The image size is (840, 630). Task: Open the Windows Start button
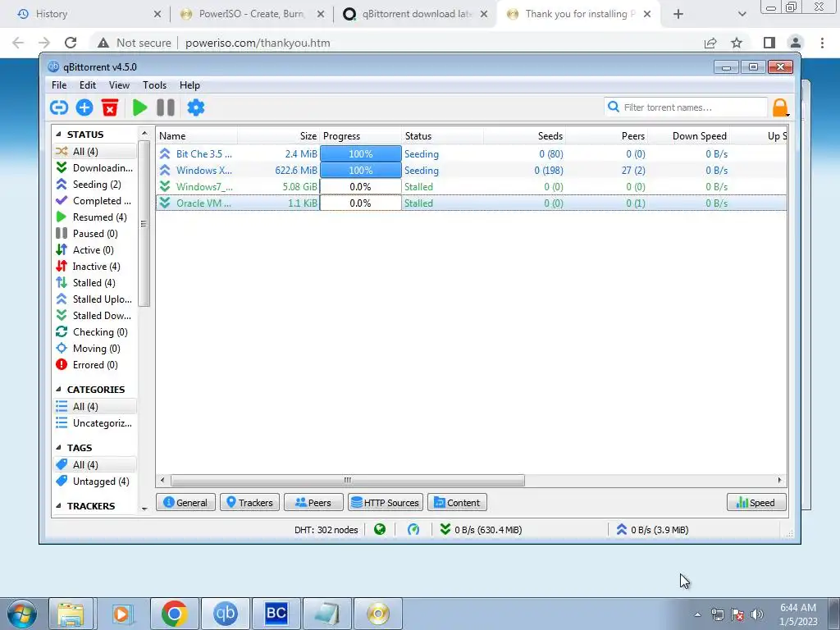tap(21, 614)
